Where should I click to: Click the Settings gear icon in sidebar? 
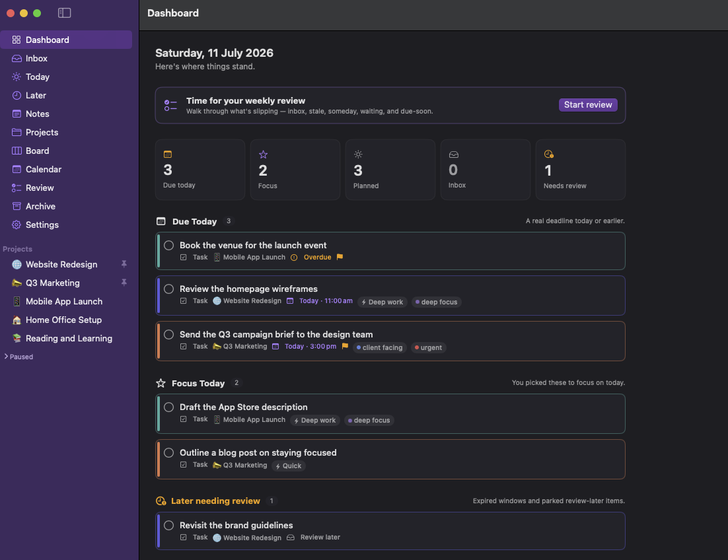pyautogui.click(x=17, y=225)
